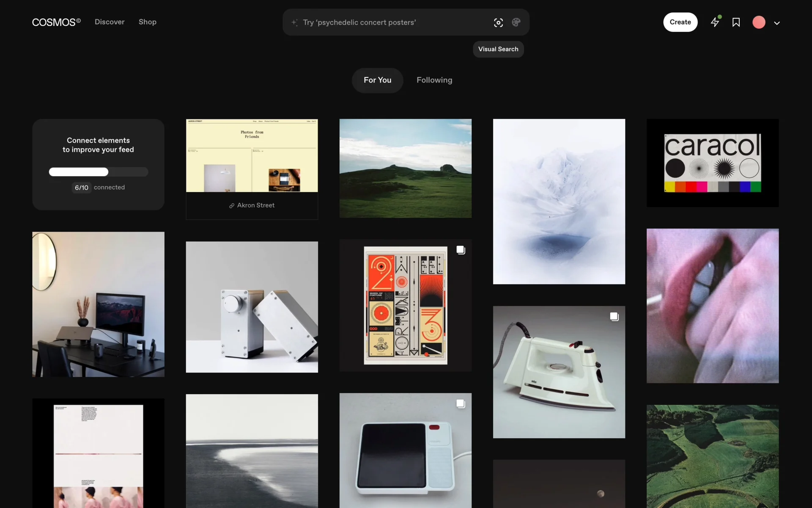The height and width of the screenshot is (508, 812).
Task: Click multi-image icon on the tablet device photo
Action: tap(461, 404)
